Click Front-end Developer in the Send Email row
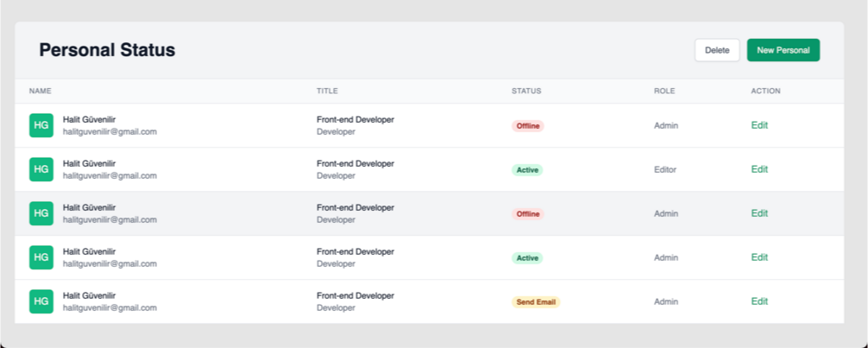This screenshot has height=348, width=868. click(355, 295)
